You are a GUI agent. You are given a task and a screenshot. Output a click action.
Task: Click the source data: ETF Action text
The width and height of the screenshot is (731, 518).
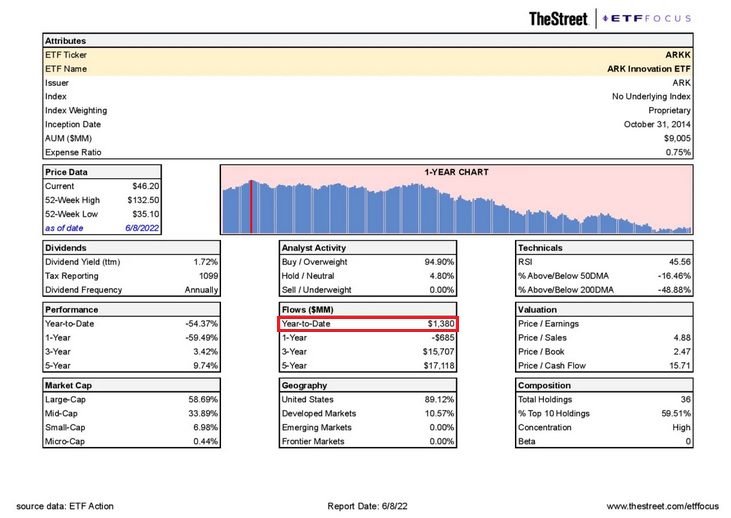click(65, 506)
